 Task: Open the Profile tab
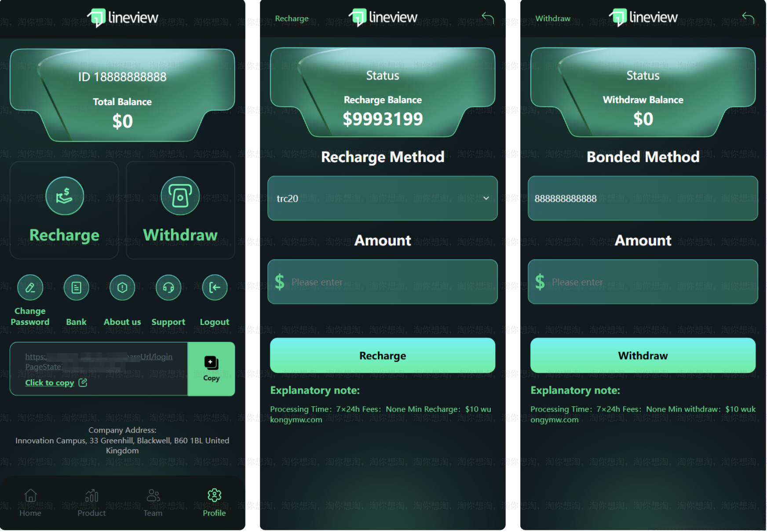(x=214, y=503)
